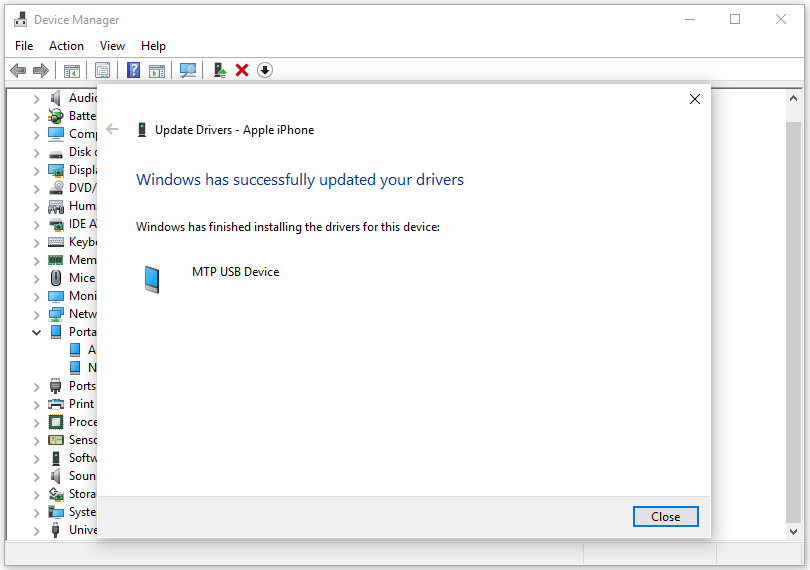The image size is (810, 570).
Task: Expand the Display adapters category
Action: [x=36, y=171]
